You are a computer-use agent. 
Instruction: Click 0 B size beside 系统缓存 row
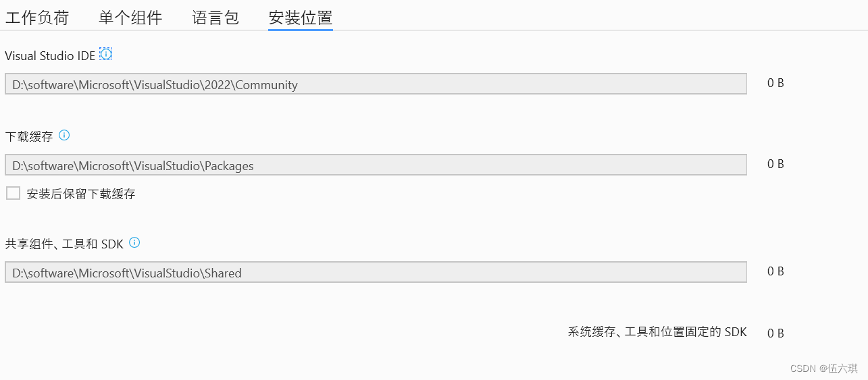click(775, 333)
